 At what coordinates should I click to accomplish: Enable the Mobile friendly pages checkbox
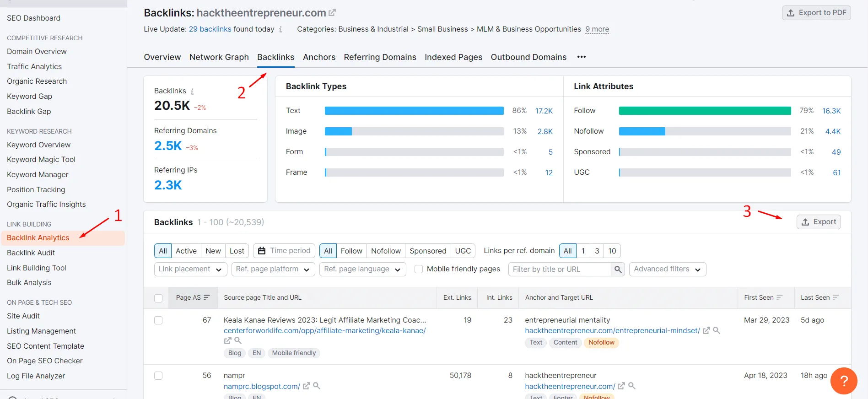[418, 269]
